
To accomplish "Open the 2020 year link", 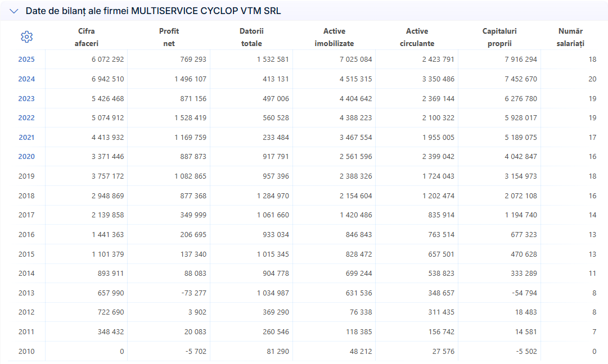I will (26, 157).
